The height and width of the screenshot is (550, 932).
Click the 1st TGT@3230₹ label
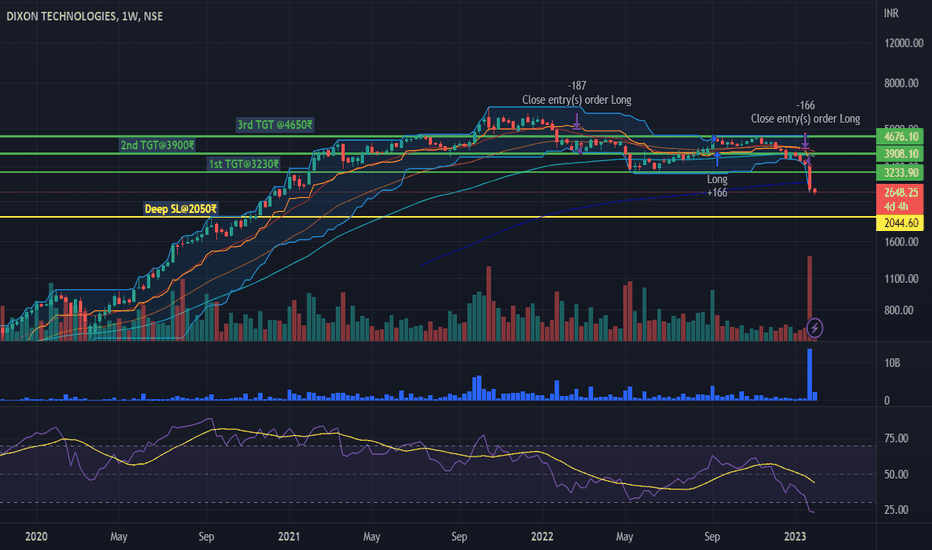(244, 164)
